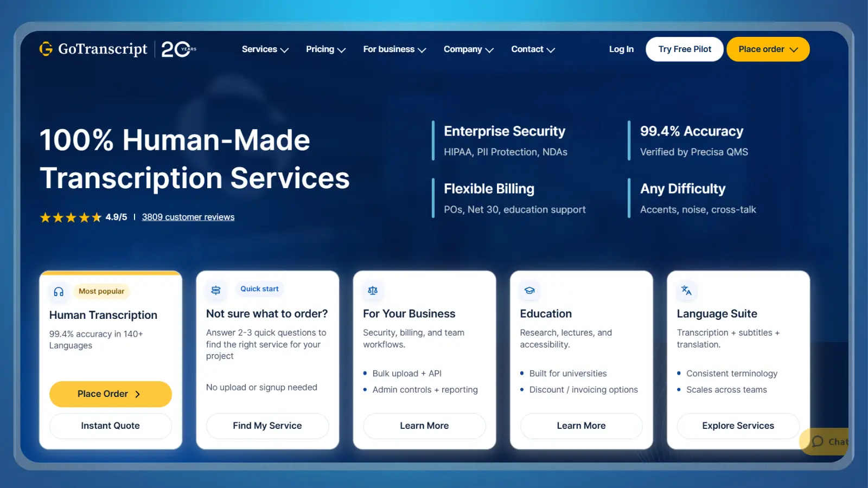Click the Most popular badge
Screen dimensions: 868x488
click(101, 291)
